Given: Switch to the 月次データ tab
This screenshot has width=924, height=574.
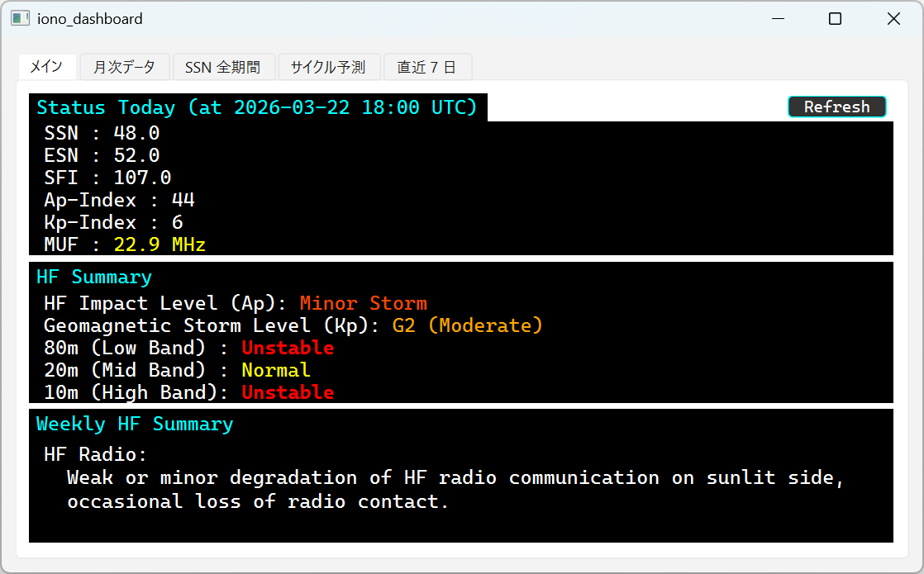Looking at the screenshot, I should point(124,68).
